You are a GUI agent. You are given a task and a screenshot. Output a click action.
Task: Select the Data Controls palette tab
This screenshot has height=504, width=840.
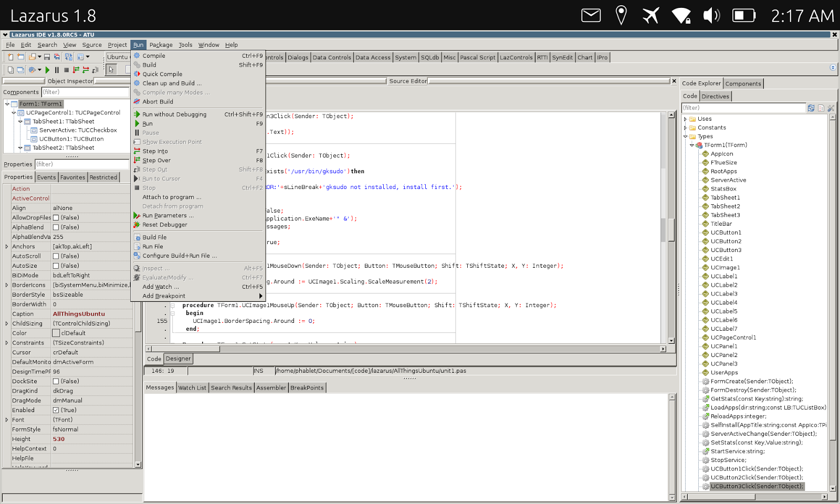(x=332, y=58)
